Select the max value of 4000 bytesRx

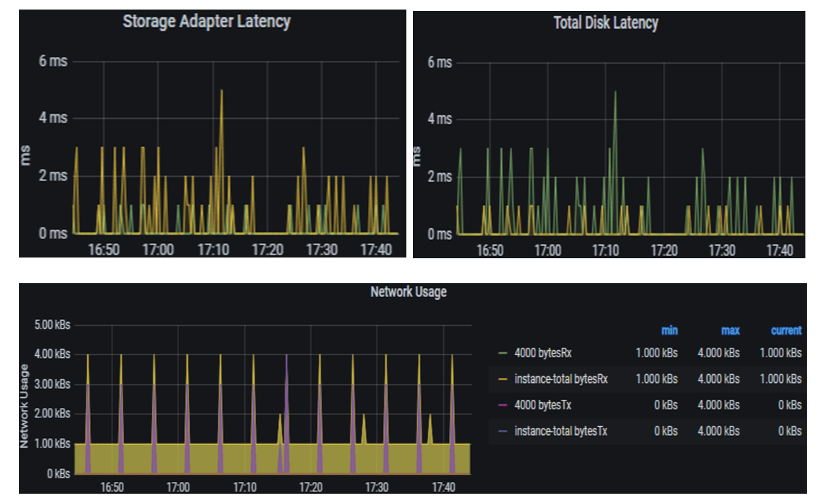[719, 353]
